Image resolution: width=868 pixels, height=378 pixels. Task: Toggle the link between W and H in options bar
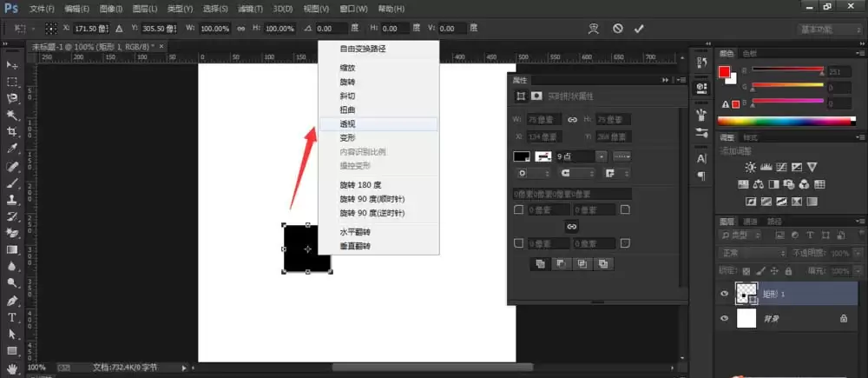click(x=240, y=29)
